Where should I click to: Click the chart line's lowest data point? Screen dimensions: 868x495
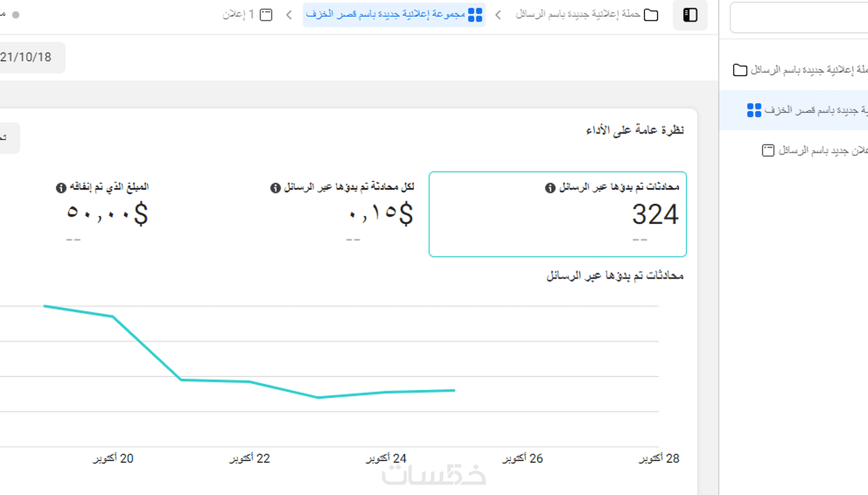318,397
